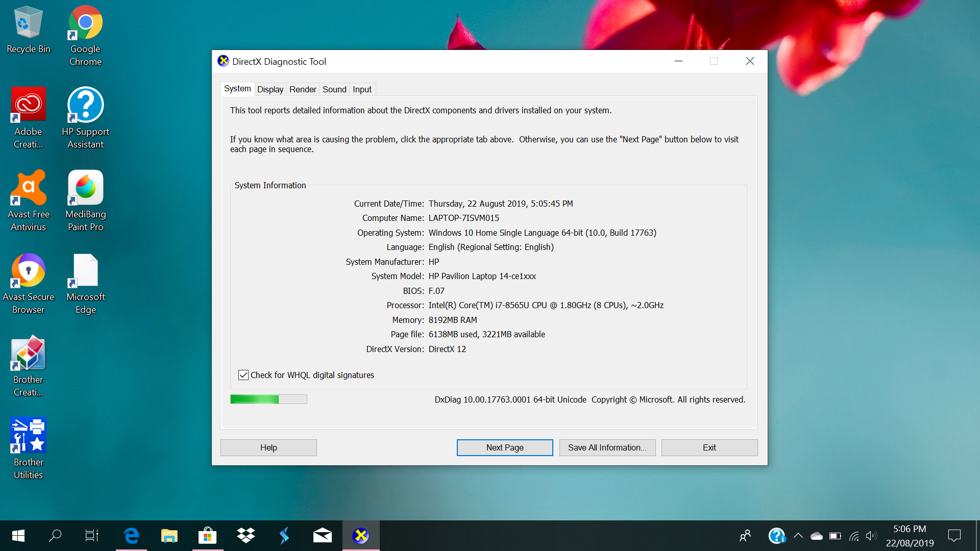The height and width of the screenshot is (551, 980).
Task: Go to the Next Page
Action: (x=505, y=447)
